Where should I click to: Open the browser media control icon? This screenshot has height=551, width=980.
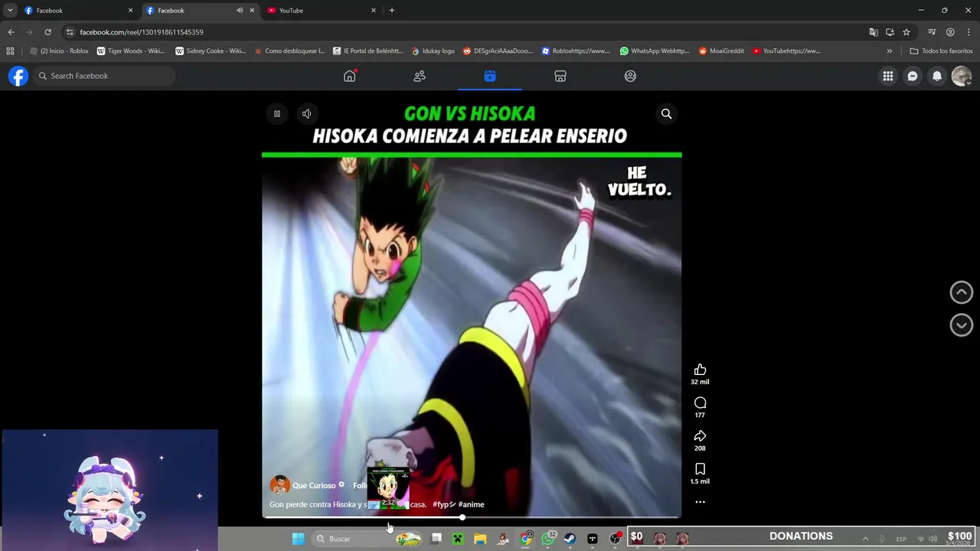tap(932, 32)
